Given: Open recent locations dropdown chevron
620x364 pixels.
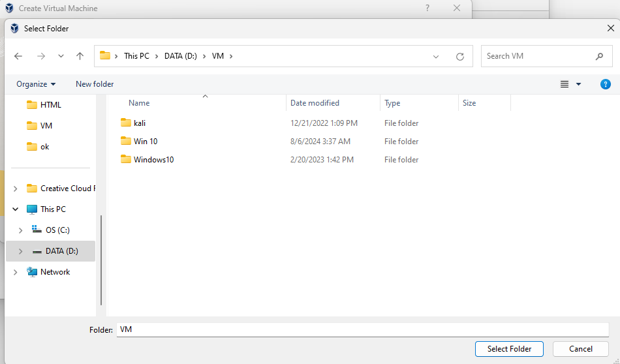Looking at the screenshot, I should click(61, 56).
